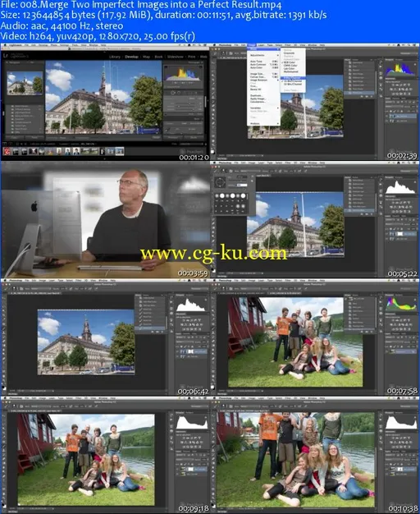Click foreground/background swatch in frame 00:05:22

pos(212,271)
